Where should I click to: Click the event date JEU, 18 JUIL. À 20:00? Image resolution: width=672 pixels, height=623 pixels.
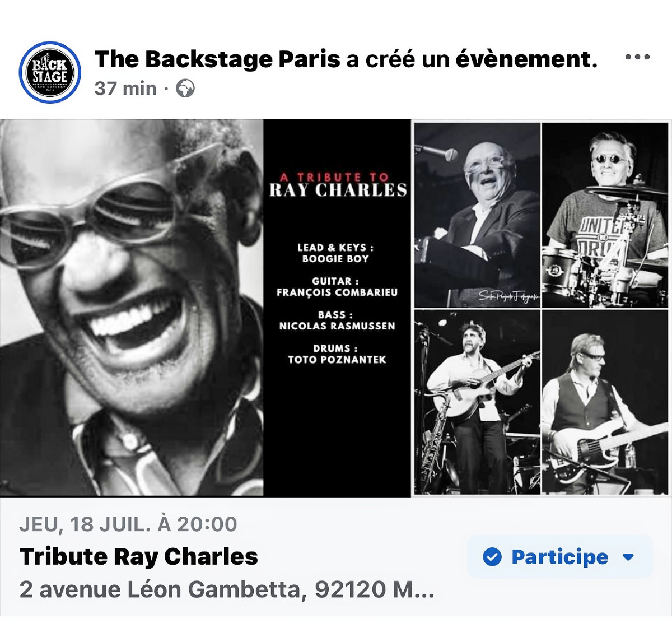(x=128, y=524)
